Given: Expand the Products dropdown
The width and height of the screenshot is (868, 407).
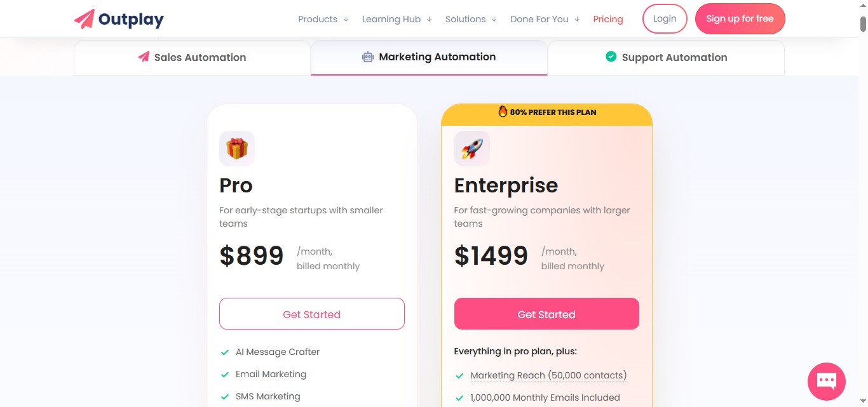Looking at the screenshot, I should pyautogui.click(x=317, y=18).
